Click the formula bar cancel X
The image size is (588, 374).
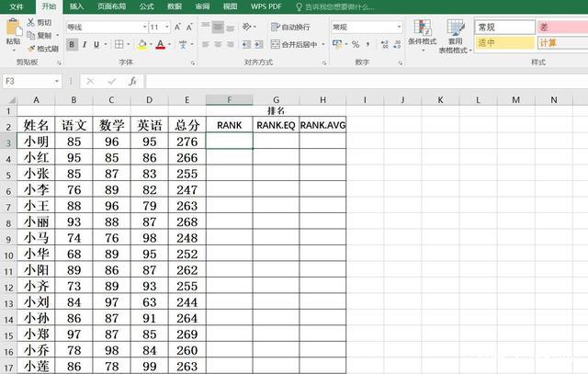(90, 81)
